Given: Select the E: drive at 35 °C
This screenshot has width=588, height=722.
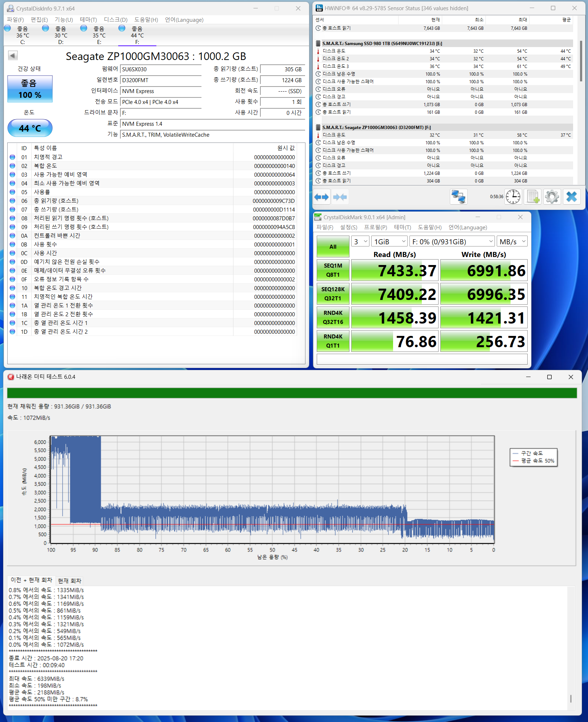Looking at the screenshot, I should tap(99, 35).
